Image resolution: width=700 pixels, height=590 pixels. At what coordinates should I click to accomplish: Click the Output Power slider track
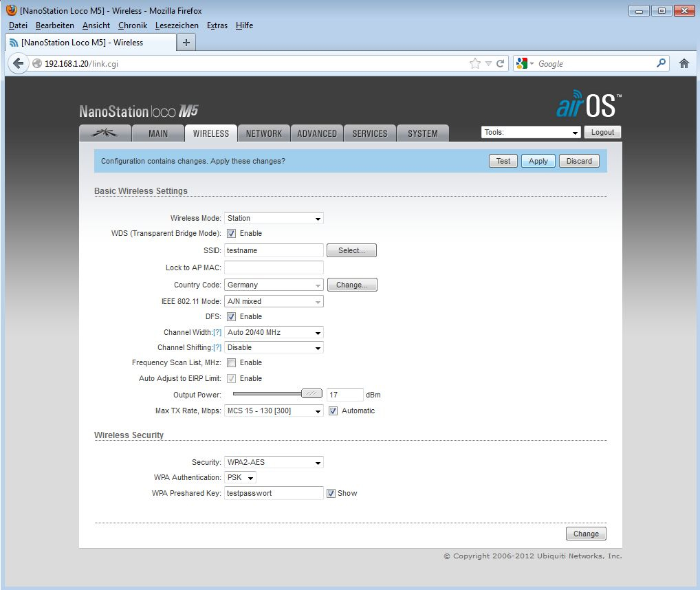coord(267,393)
